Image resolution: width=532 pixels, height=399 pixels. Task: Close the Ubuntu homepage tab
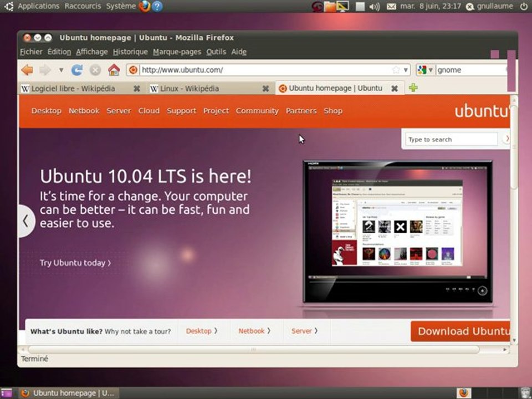[395, 88]
